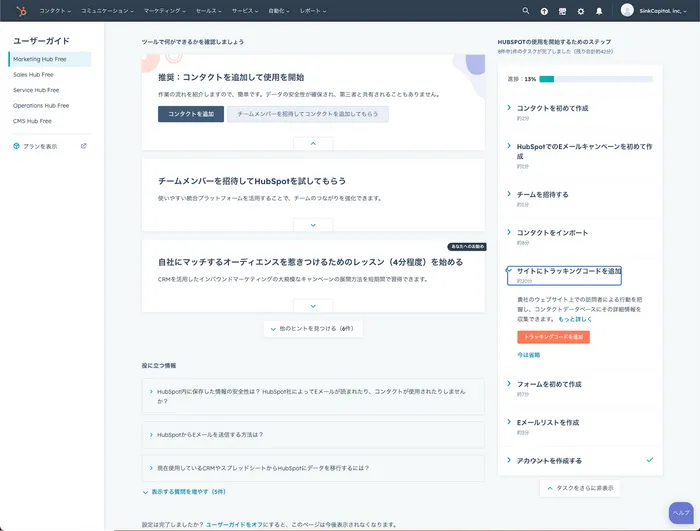The height and width of the screenshot is (531, 700).
Task: Expand the Eメールリストを作成 task
Action: (x=548, y=422)
